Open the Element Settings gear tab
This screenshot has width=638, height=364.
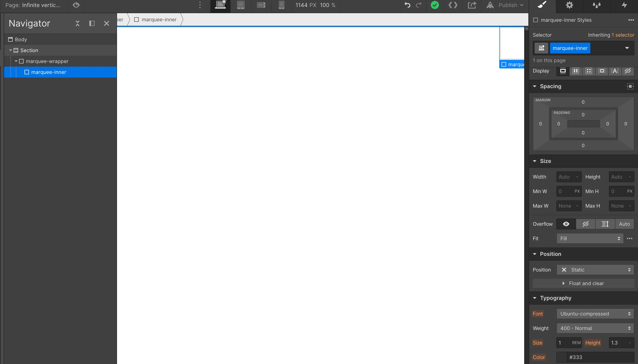click(569, 5)
